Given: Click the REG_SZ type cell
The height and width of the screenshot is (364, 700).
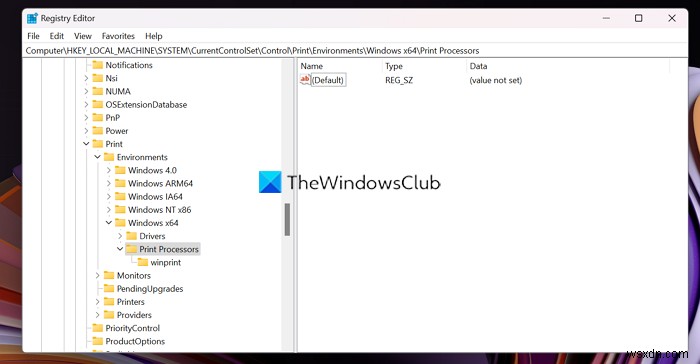Looking at the screenshot, I should click(x=399, y=80).
